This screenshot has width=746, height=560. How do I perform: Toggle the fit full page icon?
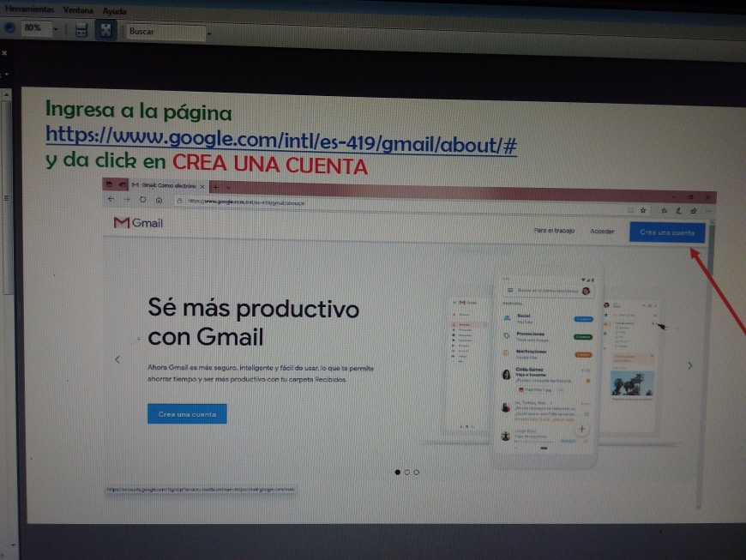105,30
